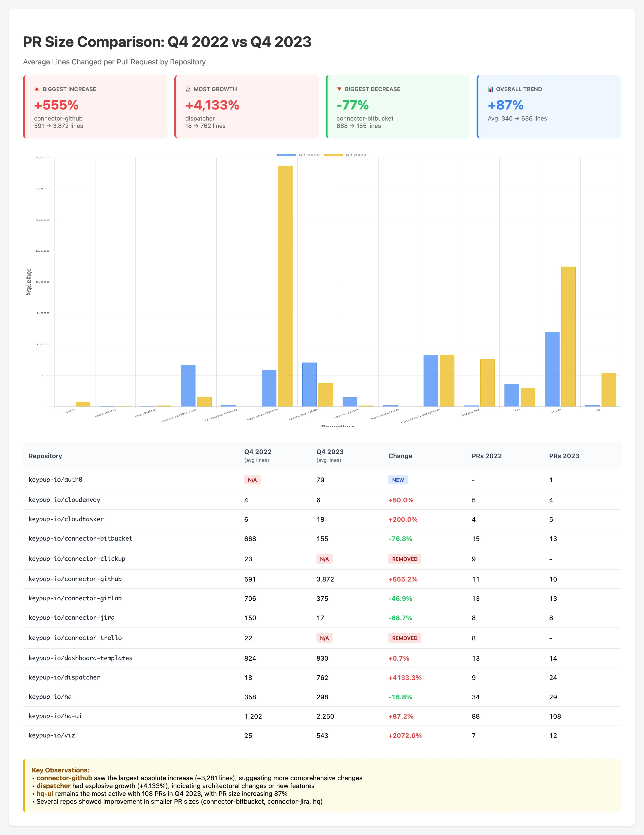Select keypup-io/hq-ui repository name

[x=55, y=716]
